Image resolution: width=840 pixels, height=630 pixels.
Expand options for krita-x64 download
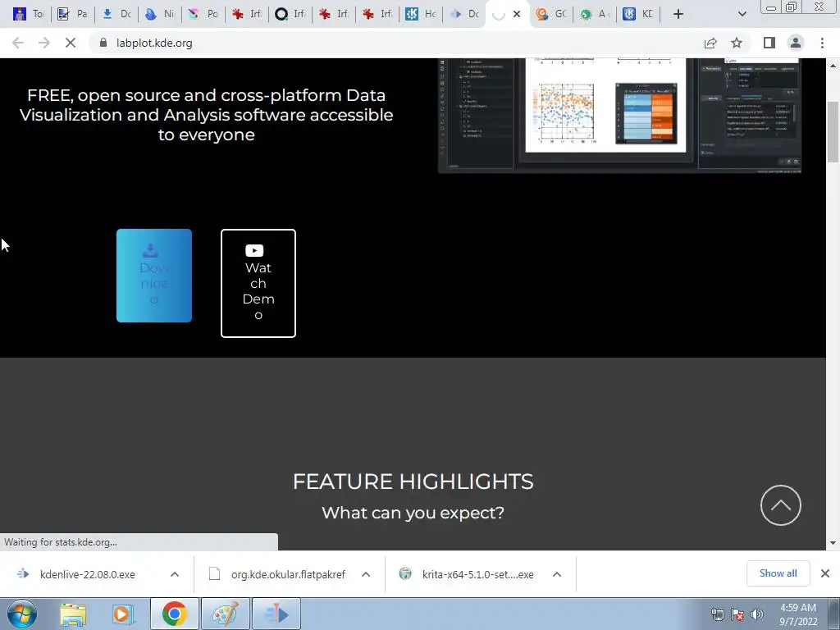click(x=557, y=574)
